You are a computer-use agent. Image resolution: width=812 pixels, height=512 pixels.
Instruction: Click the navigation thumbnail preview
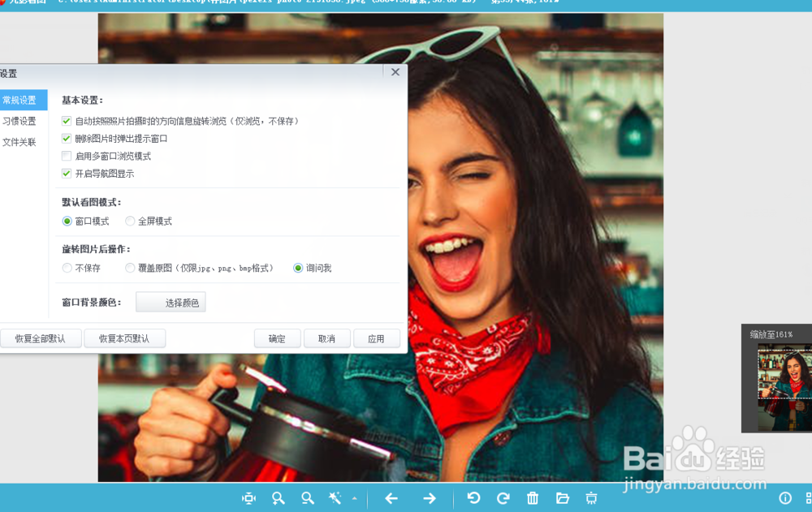784,387
